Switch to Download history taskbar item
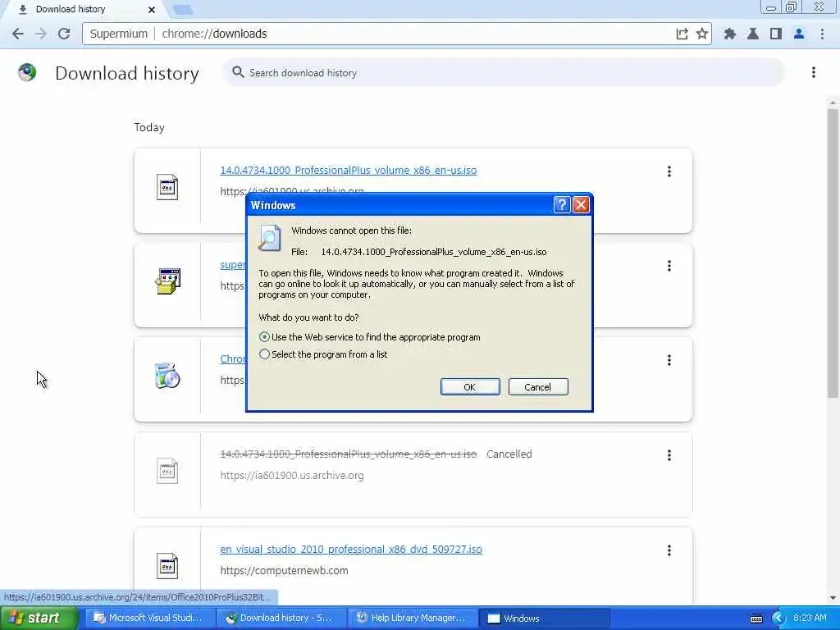840x630 pixels. click(x=282, y=619)
